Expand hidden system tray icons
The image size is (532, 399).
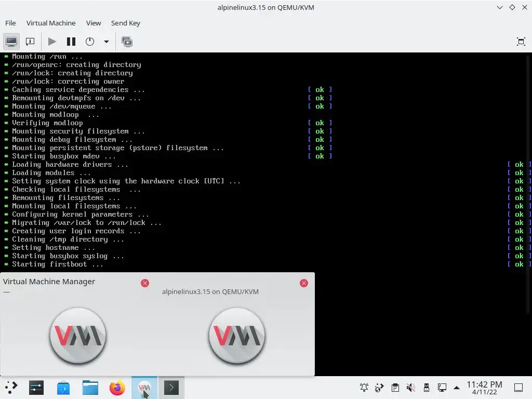[457, 388]
